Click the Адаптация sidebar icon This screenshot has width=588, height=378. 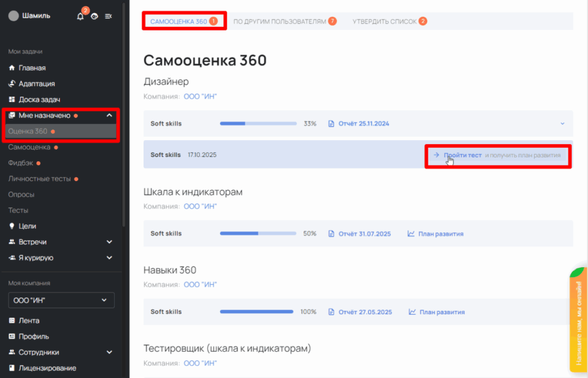point(11,84)
